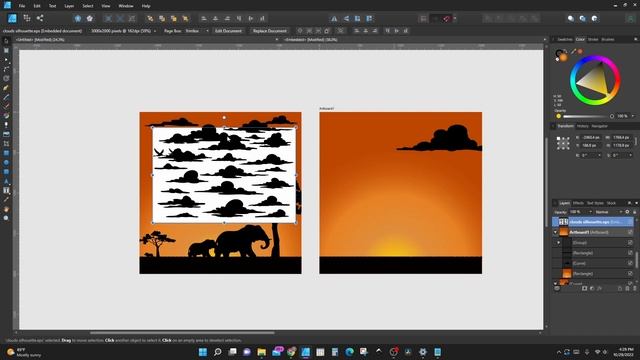This screenshot has width=640, height=360.
Task: Open layer settings gear icon in Layers panel
Action: click(627, 212)
